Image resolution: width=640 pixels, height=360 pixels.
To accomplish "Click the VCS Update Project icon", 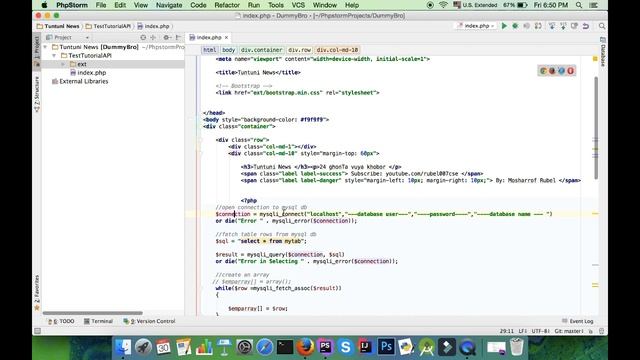I will [552, 26].
